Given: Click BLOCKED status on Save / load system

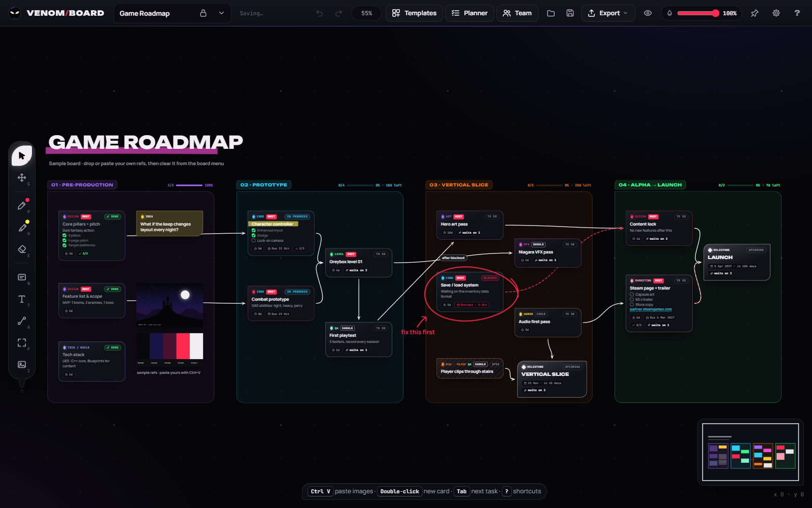Looking at the screenshot, I should coord(490,278).
